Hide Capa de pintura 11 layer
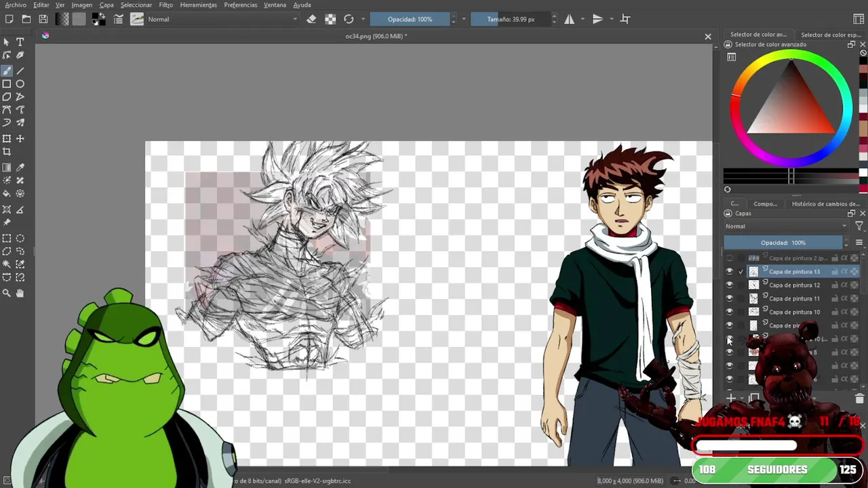The image size is (868, 488). (x=730, y=298)
